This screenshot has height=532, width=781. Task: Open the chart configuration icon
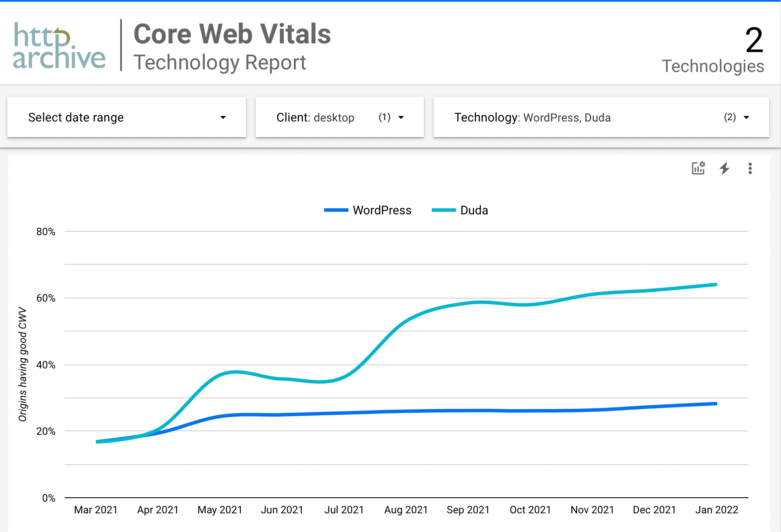click(698, 168)
